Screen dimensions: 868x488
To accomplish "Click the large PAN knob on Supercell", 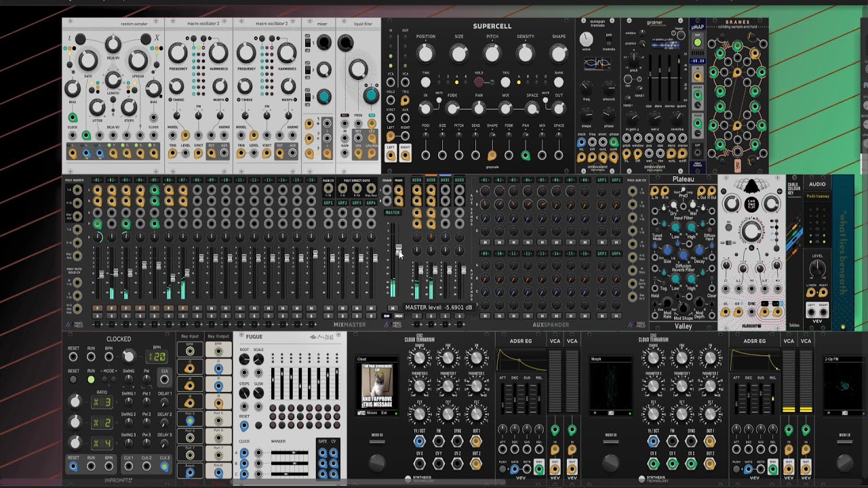I will pos(479,108).
